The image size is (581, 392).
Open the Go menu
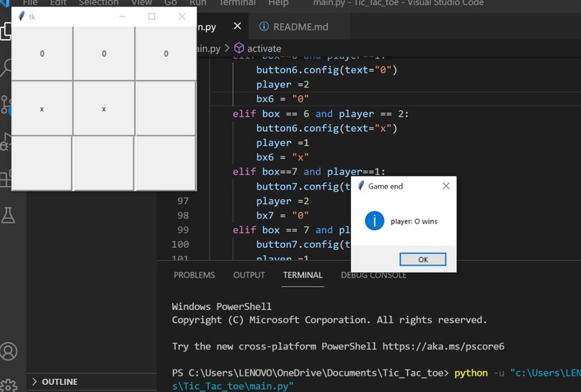pos(170,3)
